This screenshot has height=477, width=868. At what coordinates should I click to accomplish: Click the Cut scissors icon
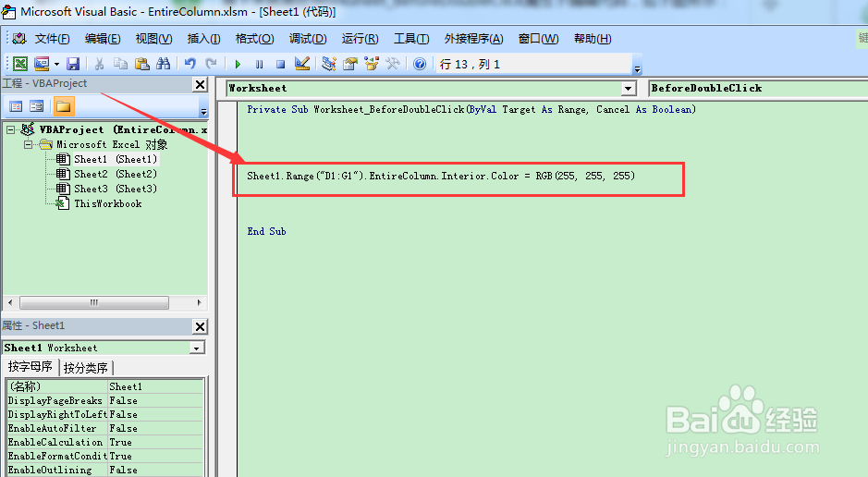coord(99,64)
